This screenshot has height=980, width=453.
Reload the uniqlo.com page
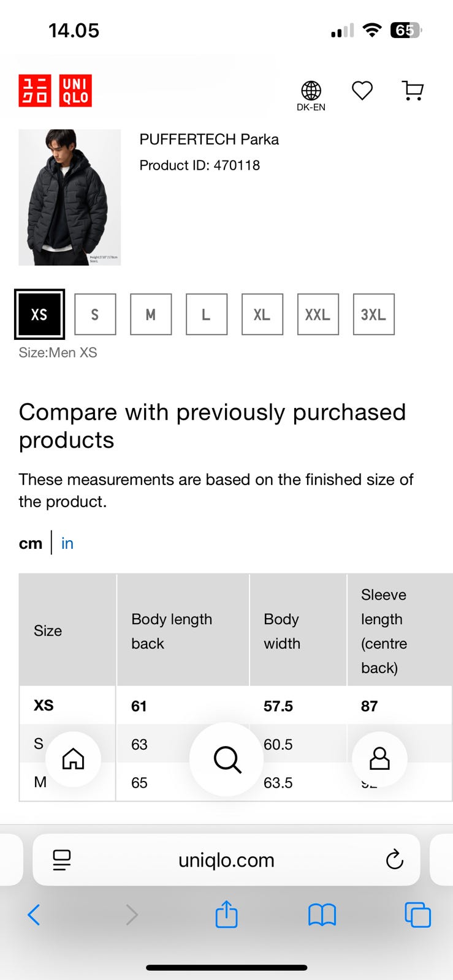[394, 860]
